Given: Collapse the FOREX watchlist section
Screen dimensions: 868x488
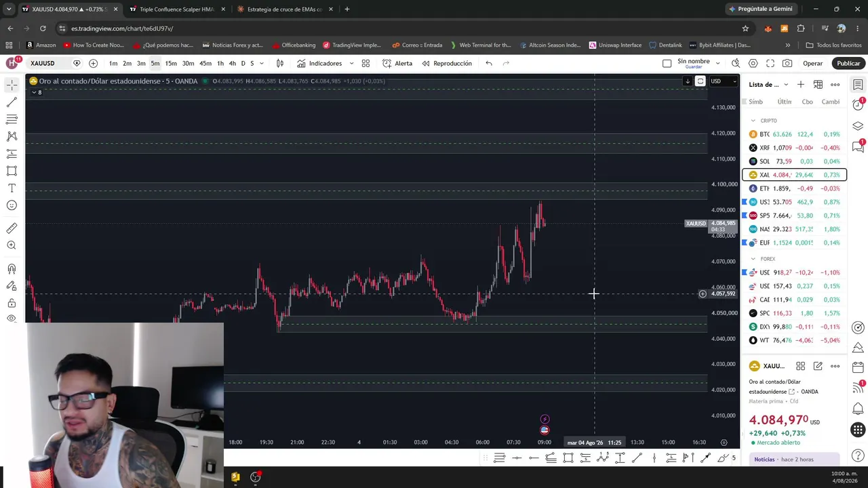Looking at the screenshot, I should pos(753,259).
